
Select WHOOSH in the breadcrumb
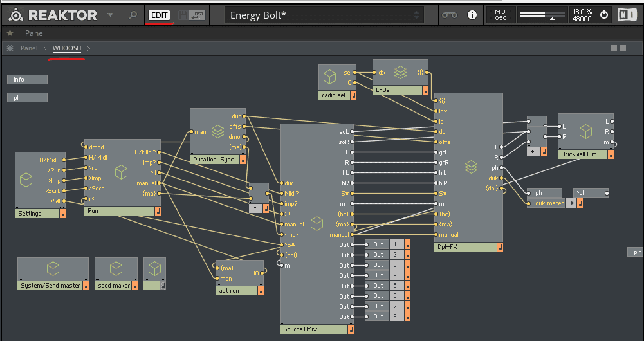tap(67, 48)
